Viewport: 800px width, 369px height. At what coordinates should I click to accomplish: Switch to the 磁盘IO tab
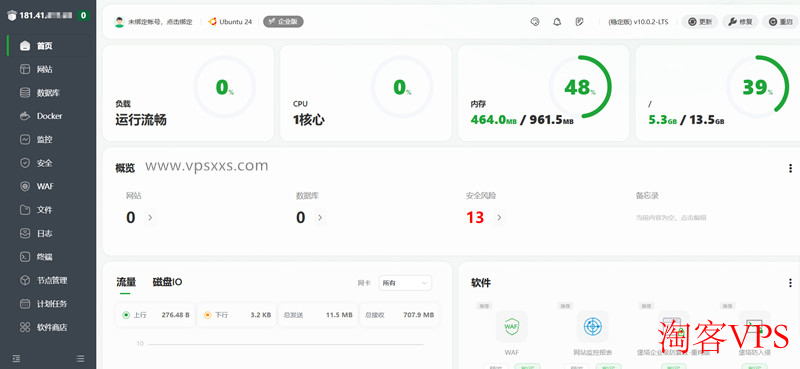point(167,282)
